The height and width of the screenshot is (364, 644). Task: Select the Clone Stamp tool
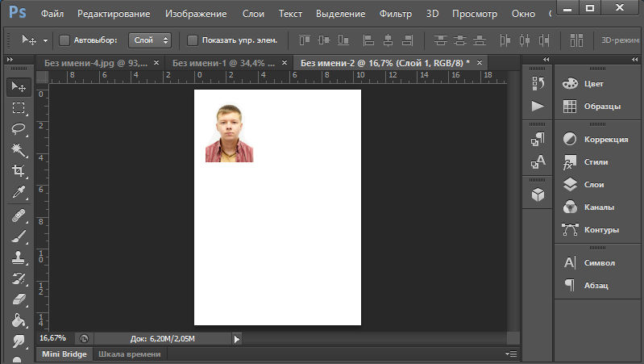(19, 257)
